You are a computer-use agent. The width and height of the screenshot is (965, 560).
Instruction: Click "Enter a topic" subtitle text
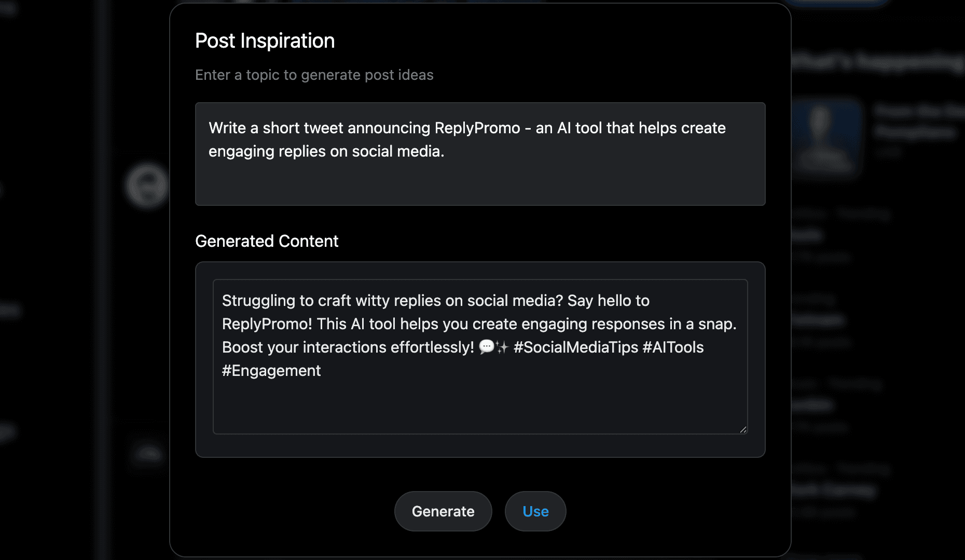click(x=314, y=75)
